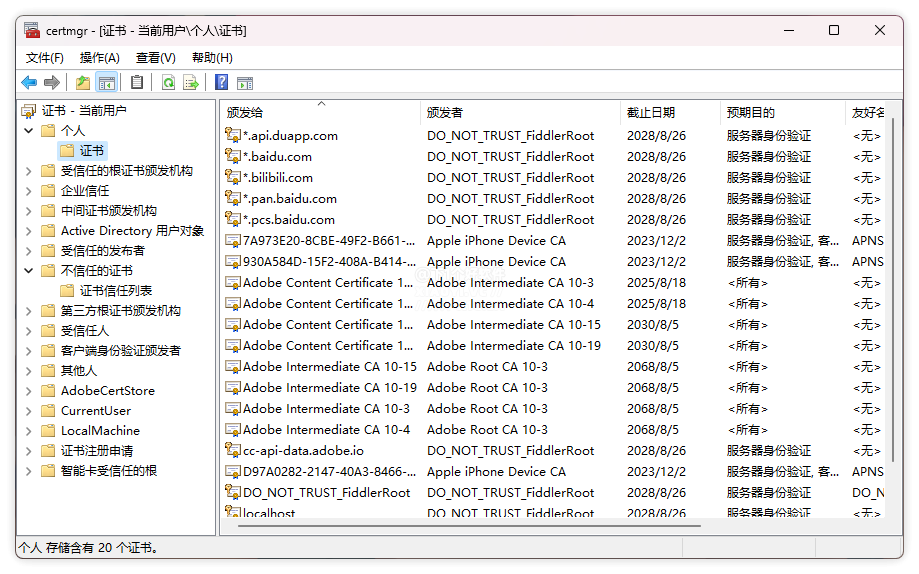The width and height of the screenshot is (919, 574).
Task: Open the 操作(A) menu
Action: 99,58
